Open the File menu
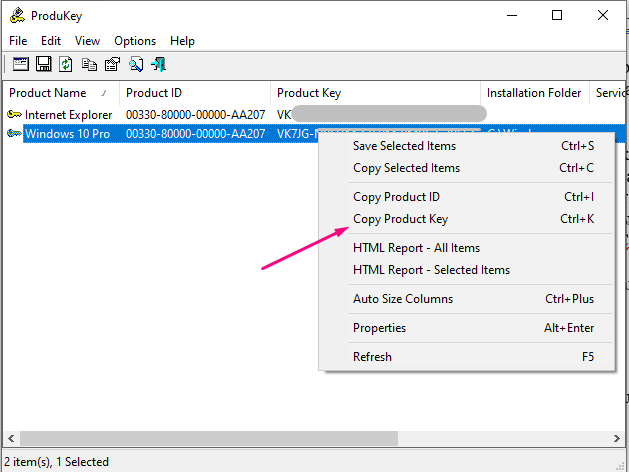The width and height of the screenshot is (629, 472). 18,41
